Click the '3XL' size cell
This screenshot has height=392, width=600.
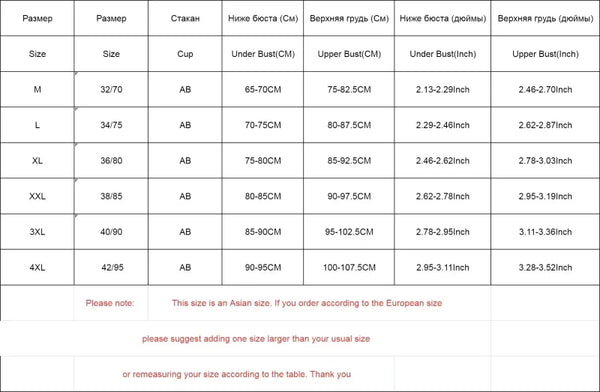pyautogui.click(x=37, y=232)
